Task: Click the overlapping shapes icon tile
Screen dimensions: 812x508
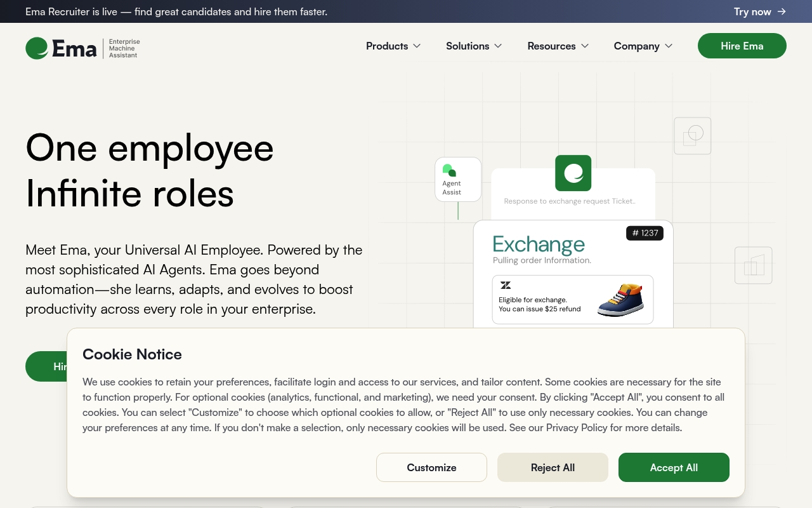Action: pos(693,136)
